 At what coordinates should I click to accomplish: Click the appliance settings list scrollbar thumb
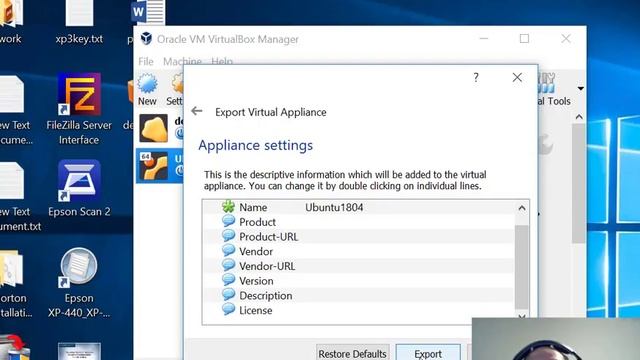pos(522,267)
